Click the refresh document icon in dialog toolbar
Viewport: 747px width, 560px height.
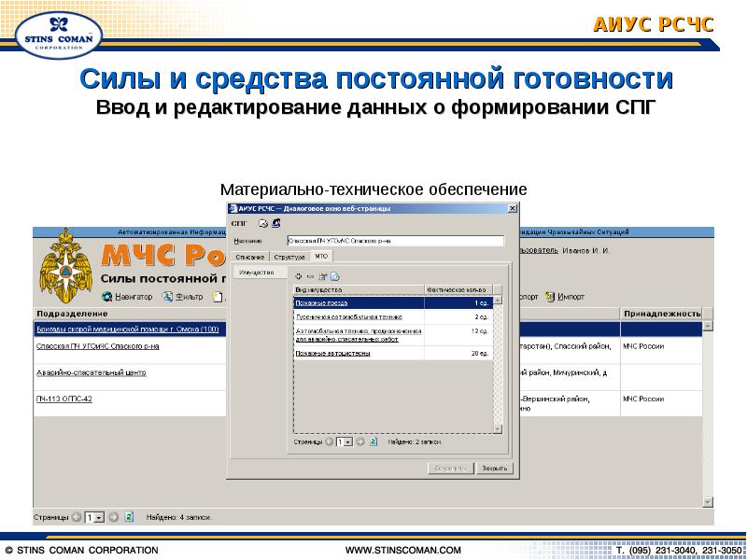pyautogui.click(x=335, y=276)
